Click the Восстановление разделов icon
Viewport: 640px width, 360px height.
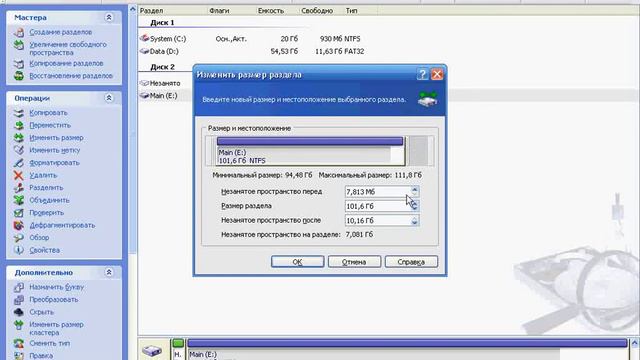click(19, 76)
